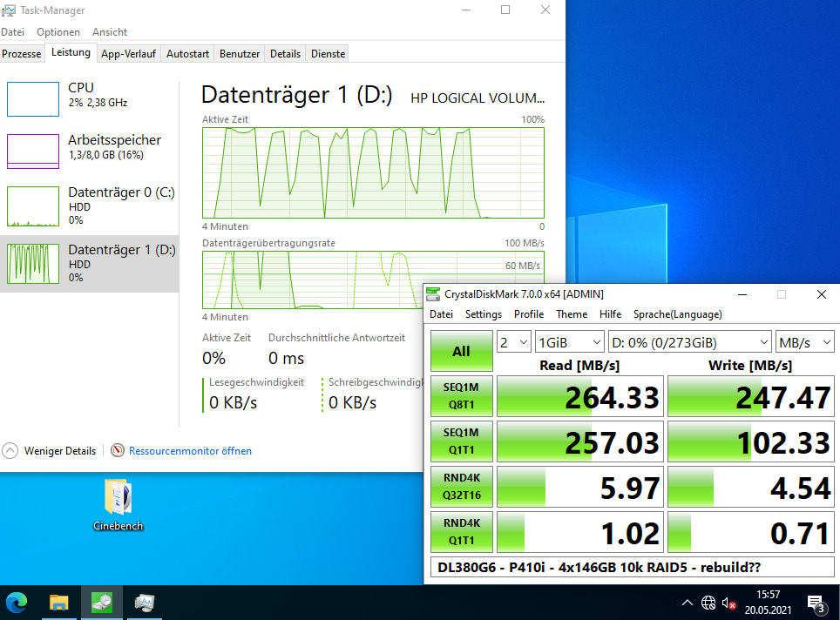Click the 102.33 SEQ1M Q1T1 write result
The height and width of the screenshot is (620, 840).
tap(750, 441)
